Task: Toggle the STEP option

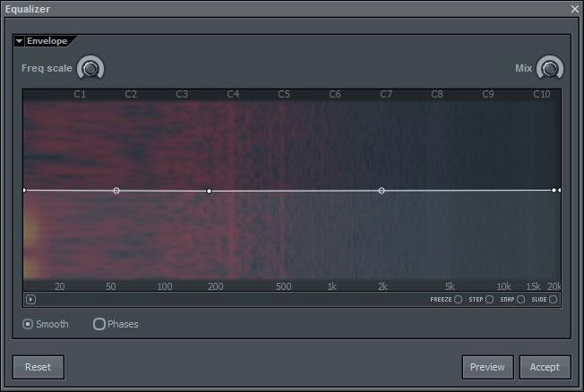Action: pos(489,299)
